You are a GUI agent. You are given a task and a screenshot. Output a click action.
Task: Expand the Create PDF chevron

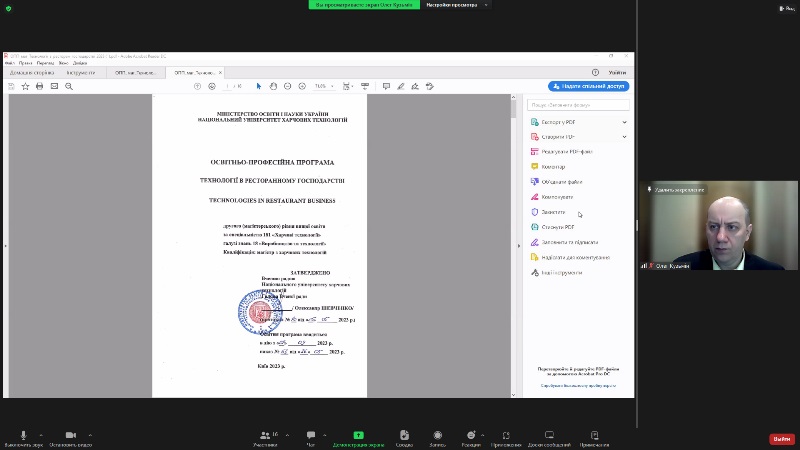click(625, 136)
